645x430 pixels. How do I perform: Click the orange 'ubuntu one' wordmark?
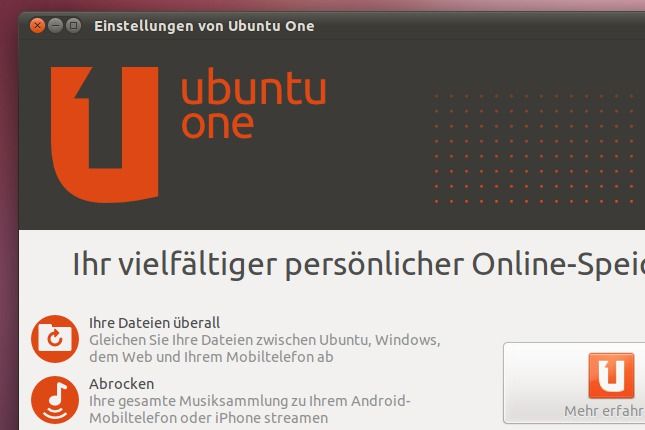click(254, 103)
